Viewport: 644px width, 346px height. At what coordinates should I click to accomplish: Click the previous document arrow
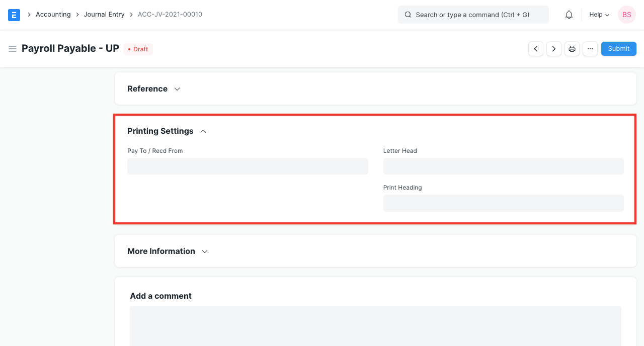tap(535, 49)
